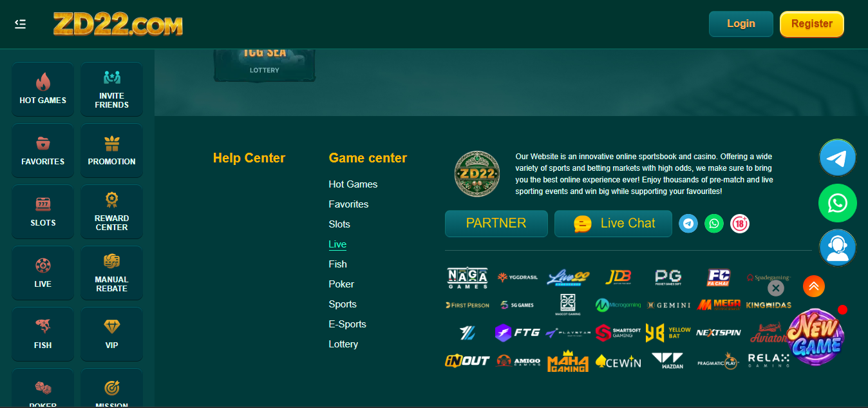
Task: Open the VIP diamond tile
Action: tap(111, 335)
